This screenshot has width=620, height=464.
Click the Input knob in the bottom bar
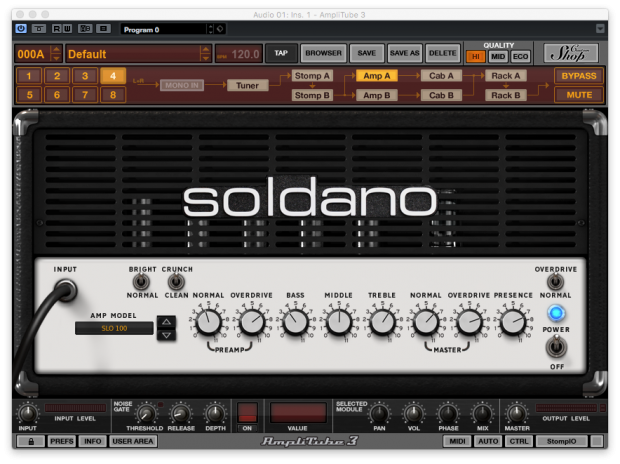[28, 414]
